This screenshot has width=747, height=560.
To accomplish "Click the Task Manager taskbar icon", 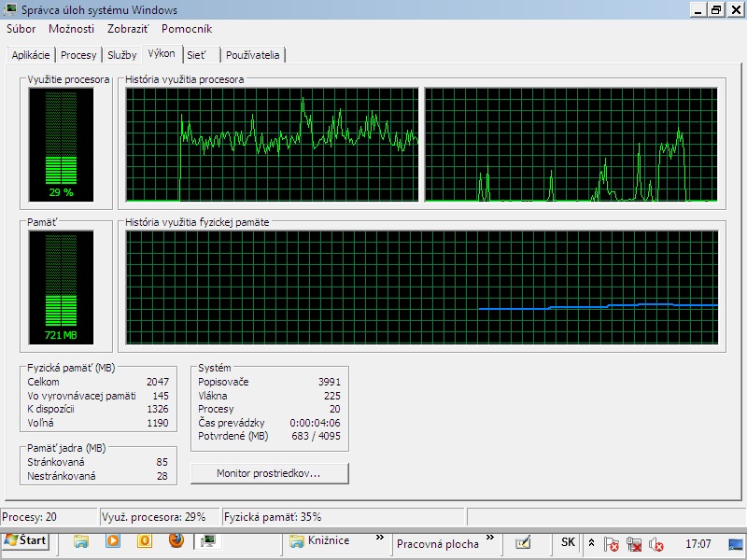I will click(208, 541).
